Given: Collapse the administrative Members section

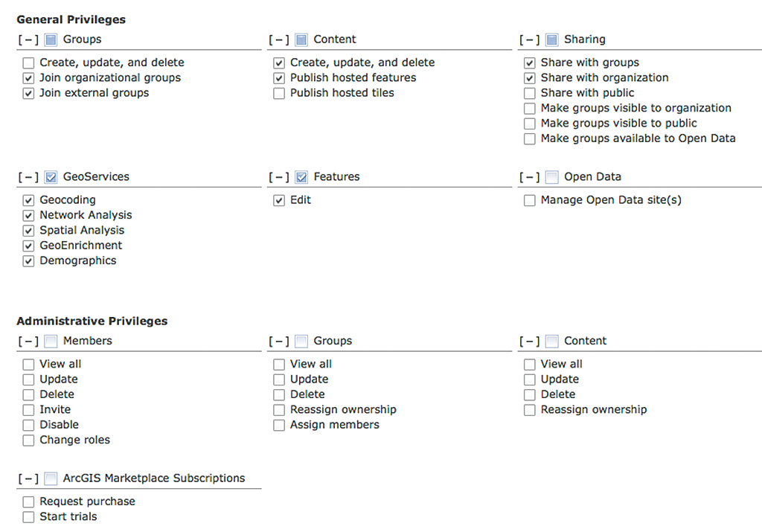Looking at the screenshot, I should [x=28, y=342].
